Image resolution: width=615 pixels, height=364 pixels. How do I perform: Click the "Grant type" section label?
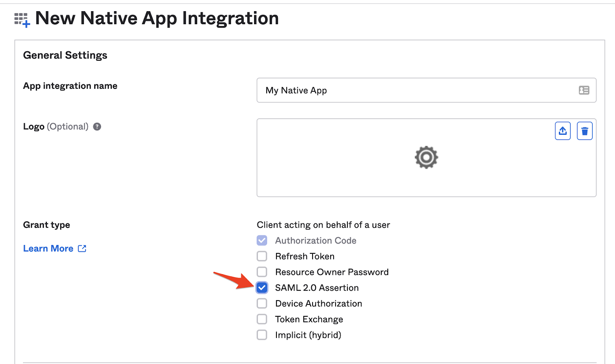[47, 225]
